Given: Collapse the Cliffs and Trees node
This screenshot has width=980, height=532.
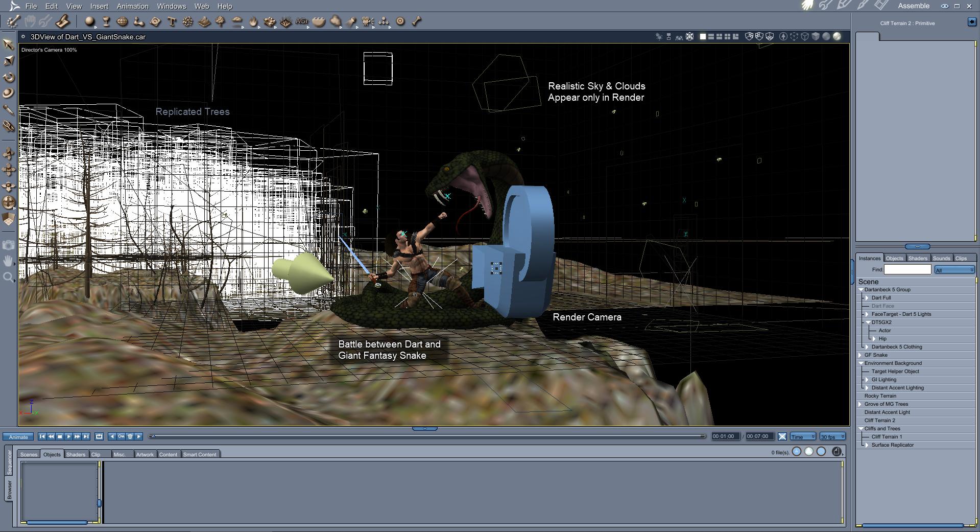Looking at the screenshot, I should [x=861, y=429].
